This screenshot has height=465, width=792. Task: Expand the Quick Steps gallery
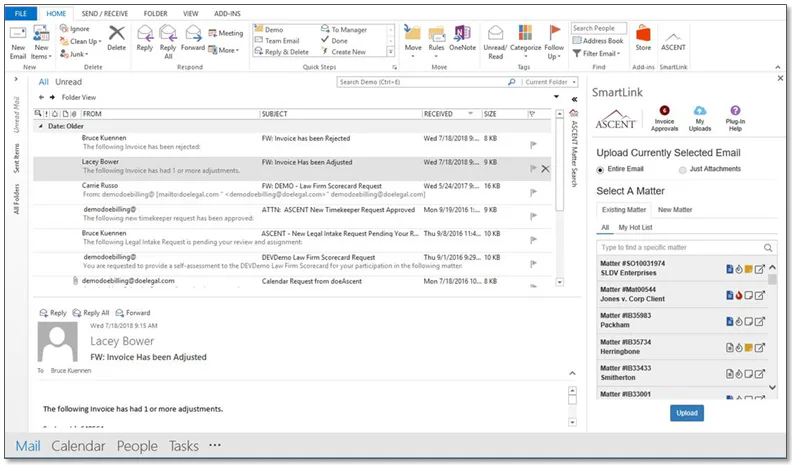390,51
